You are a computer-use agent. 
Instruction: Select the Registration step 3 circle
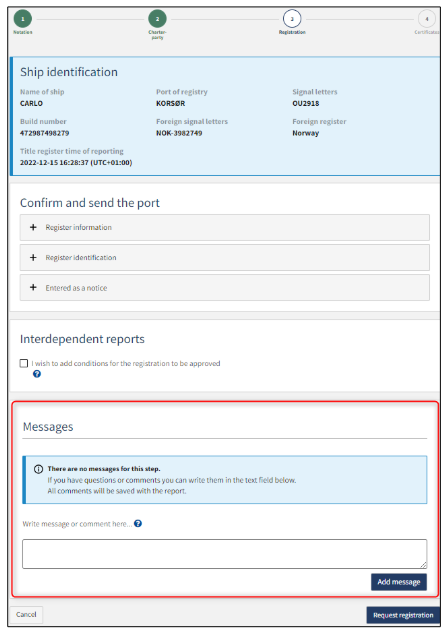point(292,19)
